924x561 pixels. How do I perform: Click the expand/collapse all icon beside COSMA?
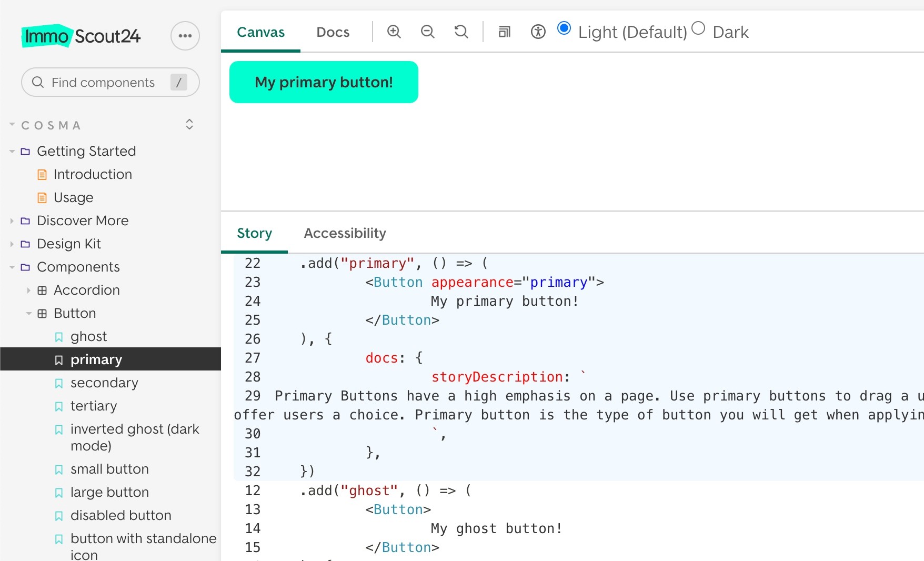click(x=189, y=125)
